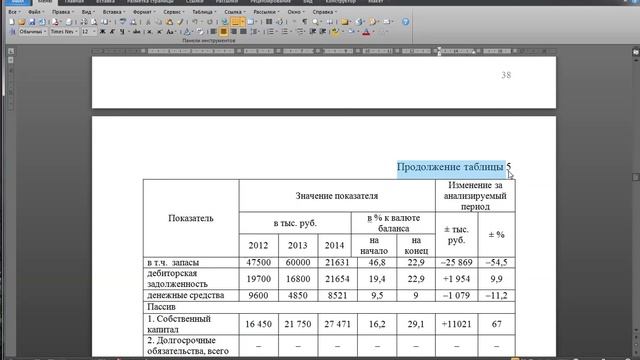This screenshot has height=360, width=640.
Task: Align text right
Action: pos(233,31)
